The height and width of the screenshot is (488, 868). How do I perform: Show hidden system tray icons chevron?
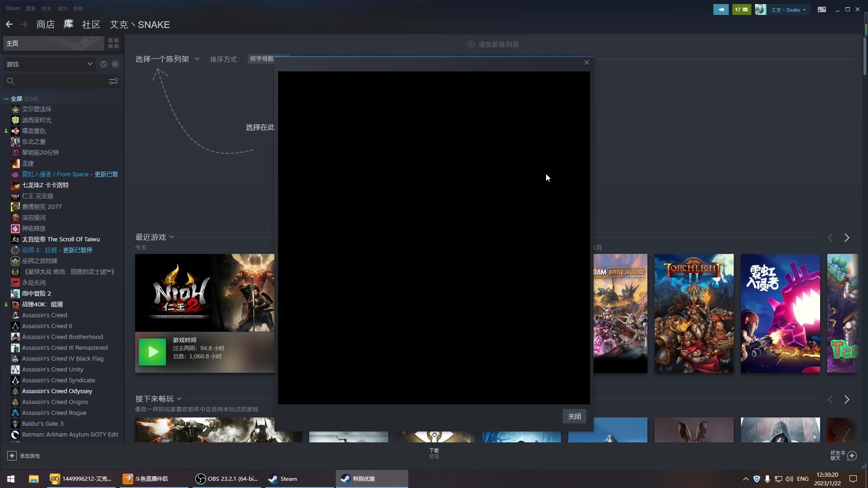tap(746, 479)
